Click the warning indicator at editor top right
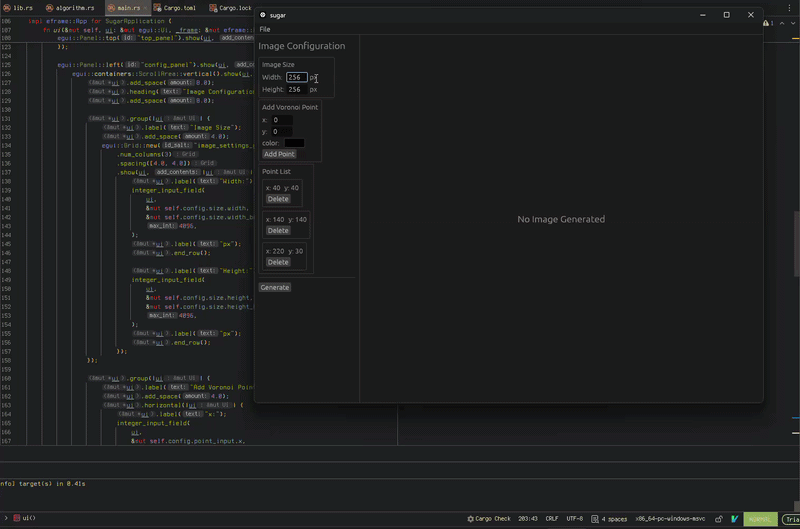Image resolution: width=800 pixels, height=529 pixels. click(x=768, y=23)
